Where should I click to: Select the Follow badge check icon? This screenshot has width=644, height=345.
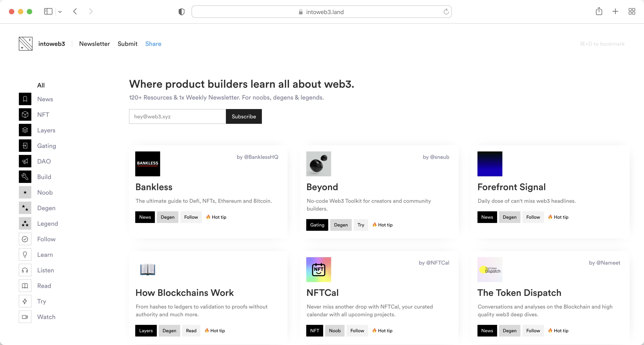(x=25, y=239)
